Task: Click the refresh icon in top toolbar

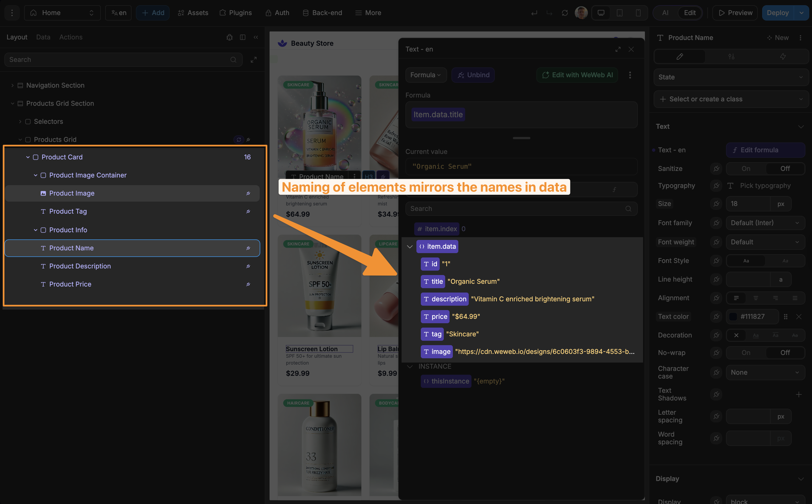Action: click(565, 13)
